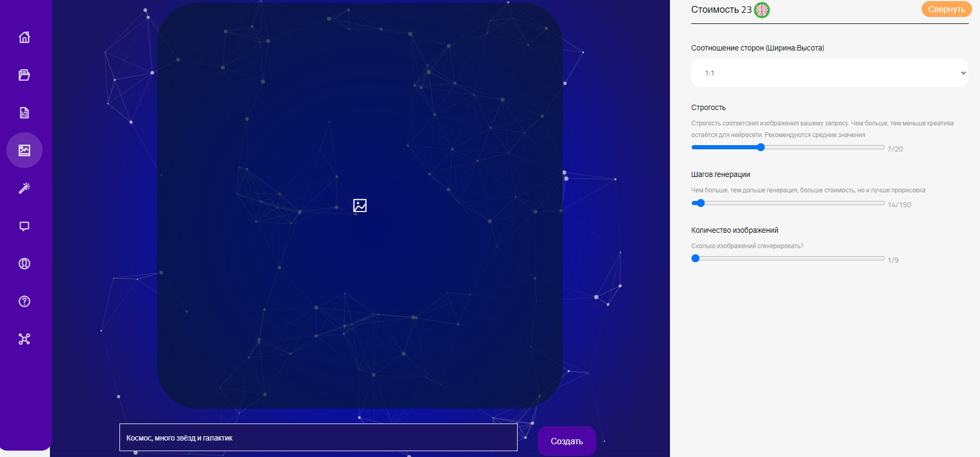The image size is (980, 457).
Task: Go to the home page icon
Action: [x=24, y=37]
